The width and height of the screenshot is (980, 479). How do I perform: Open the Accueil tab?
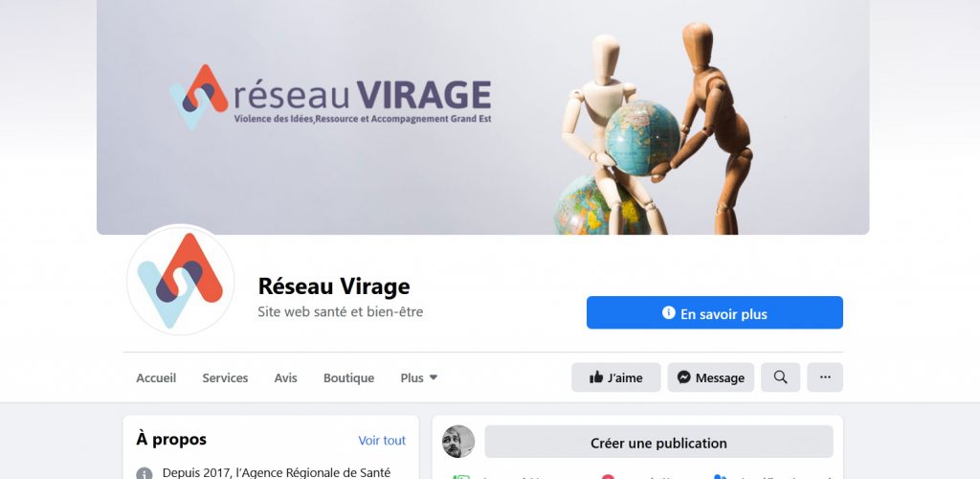[156, 377]
